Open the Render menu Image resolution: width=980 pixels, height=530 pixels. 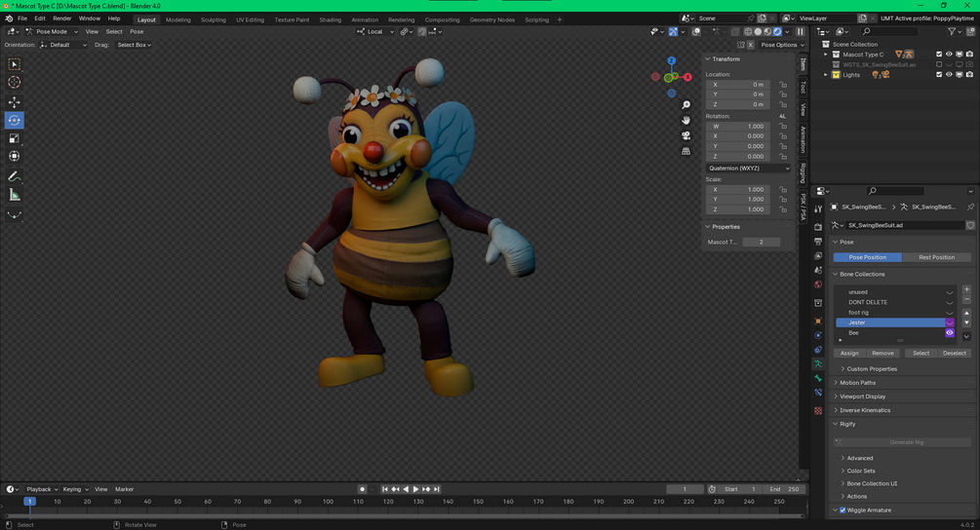pos(61,19)
